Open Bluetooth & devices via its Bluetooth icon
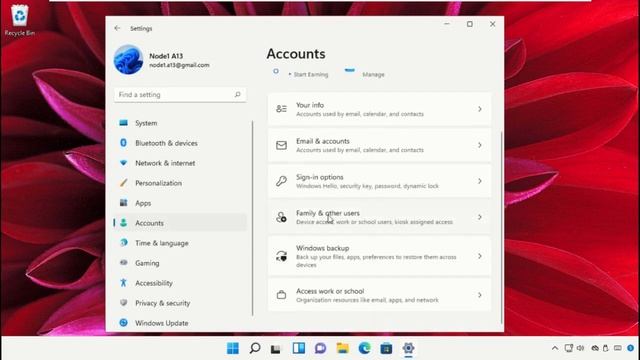Viewport: 640px width, 360px height. pos(123,143)
